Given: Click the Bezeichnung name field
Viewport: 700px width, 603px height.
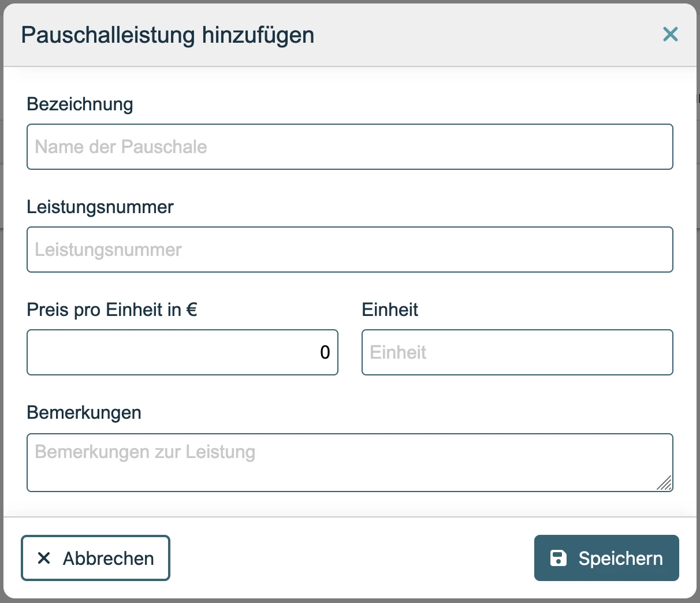Looking at the screenshot, I should 350,147.
